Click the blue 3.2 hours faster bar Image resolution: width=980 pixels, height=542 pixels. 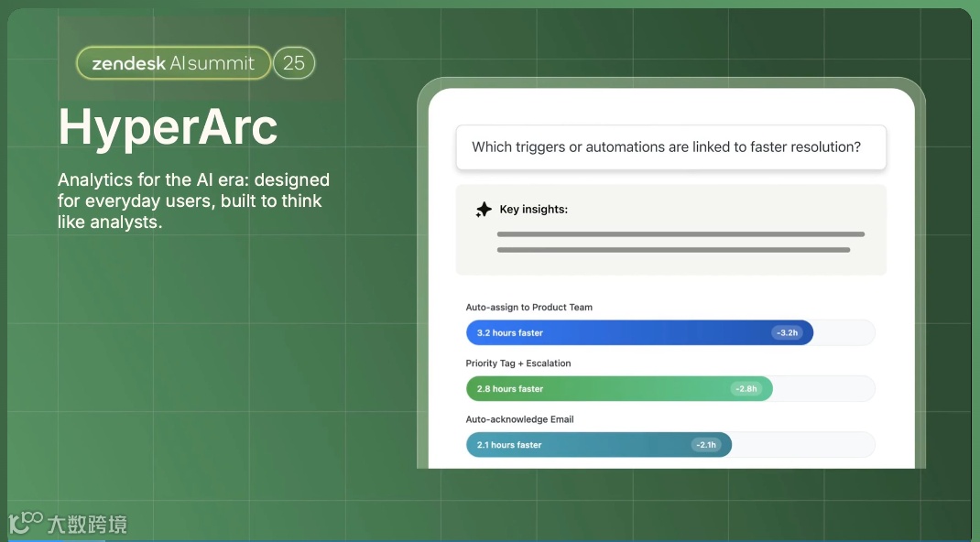[x=639, y=333]
